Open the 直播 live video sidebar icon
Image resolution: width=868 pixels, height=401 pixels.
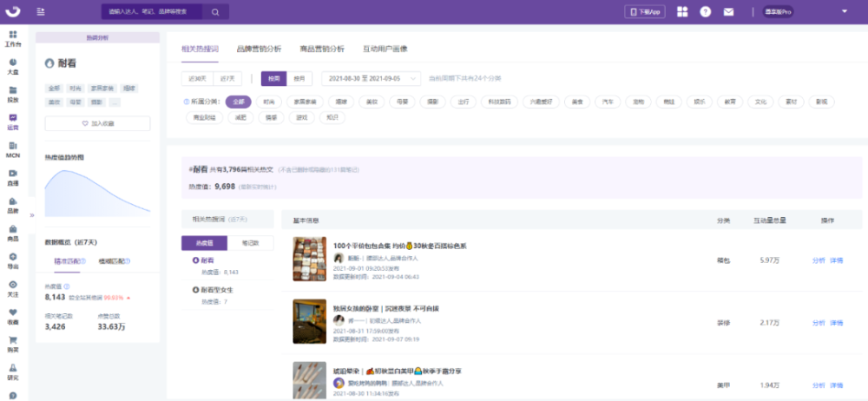[x=13, y=177]
